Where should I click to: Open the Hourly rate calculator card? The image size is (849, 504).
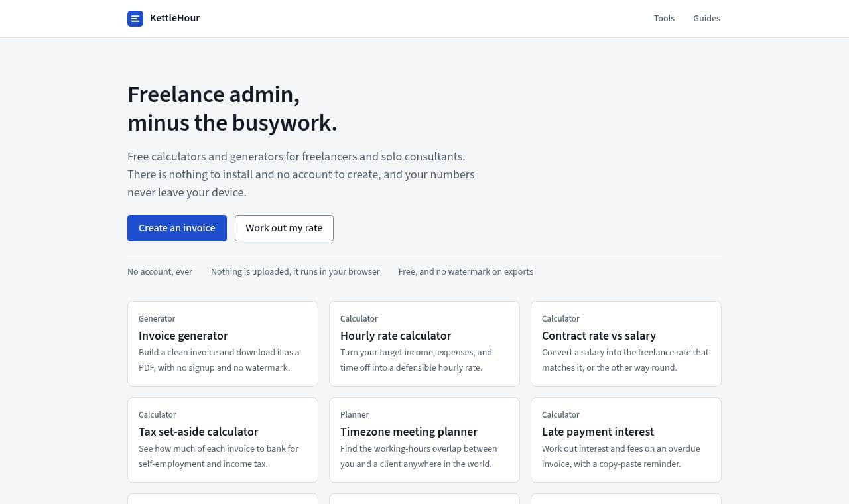(424, 344)
